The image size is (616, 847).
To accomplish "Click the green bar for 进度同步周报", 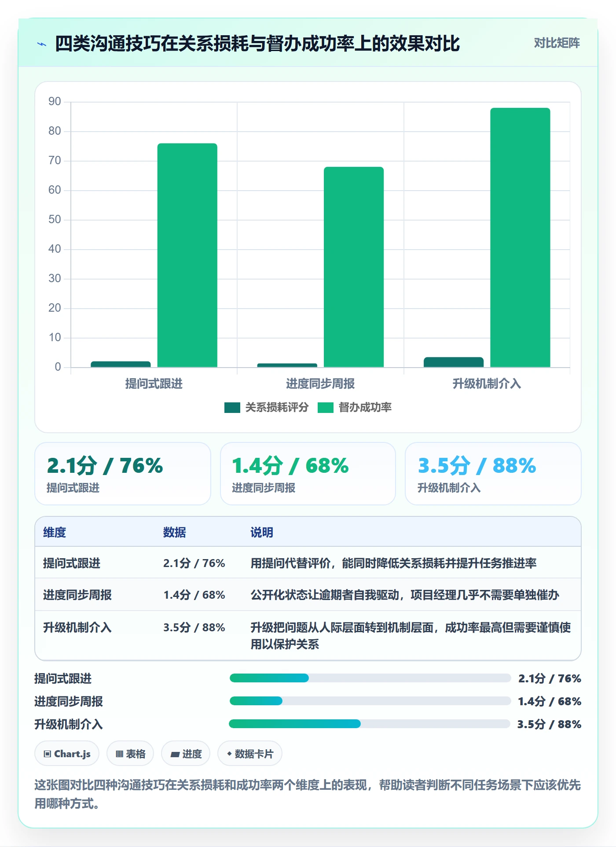I will click(x=354, y=267).
